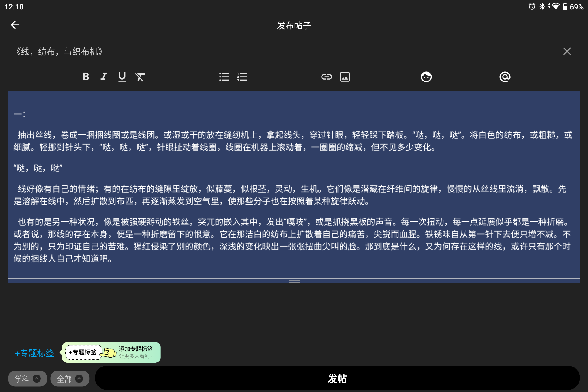
Task: Click the paragraph starting 线好像有自己的情绪
Action: 290,195
